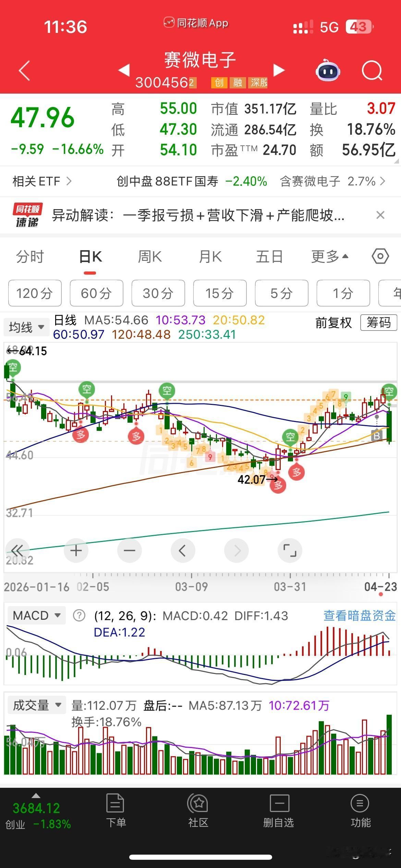Tap the latest green volume bar
This screenshot has height=868, width=401.
click(389, 745)
